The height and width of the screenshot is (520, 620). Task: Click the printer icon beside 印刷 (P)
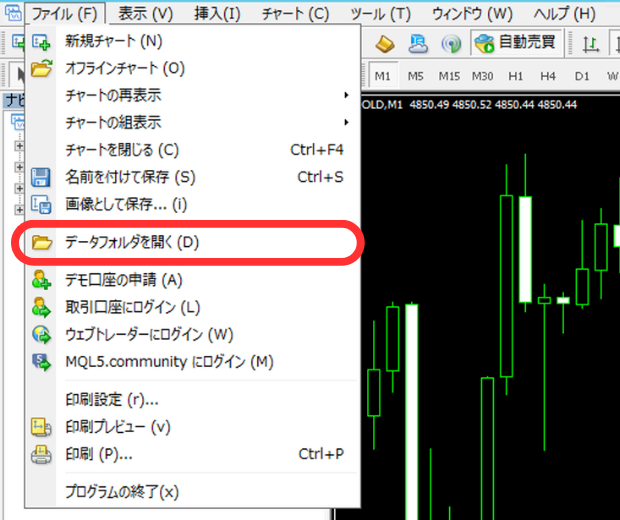tap(41, 454)
